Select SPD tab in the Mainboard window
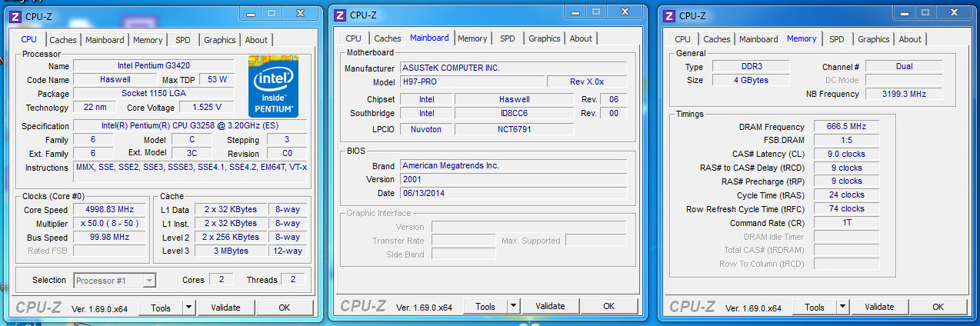The image size is (980, 326). [x=507, y=38]
